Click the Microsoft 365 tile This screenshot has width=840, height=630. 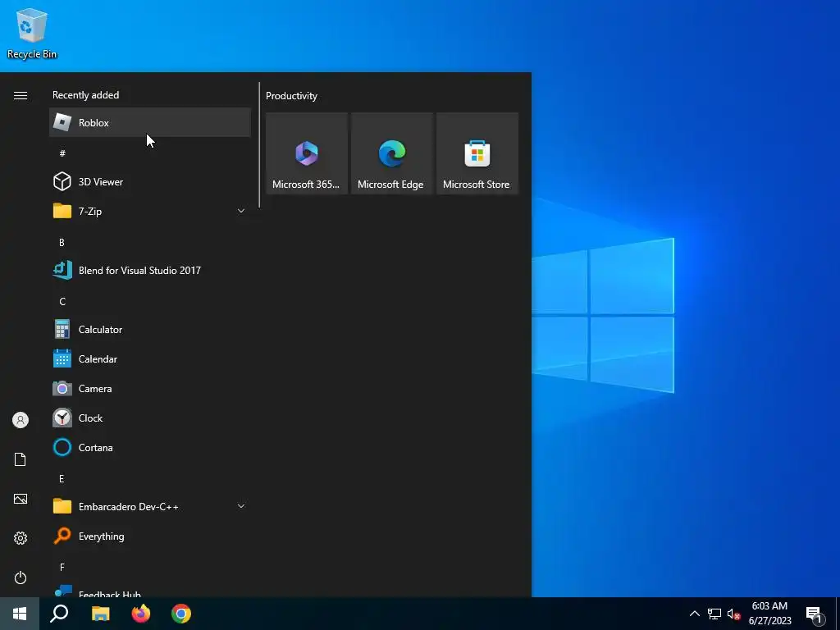pos(307,153)
